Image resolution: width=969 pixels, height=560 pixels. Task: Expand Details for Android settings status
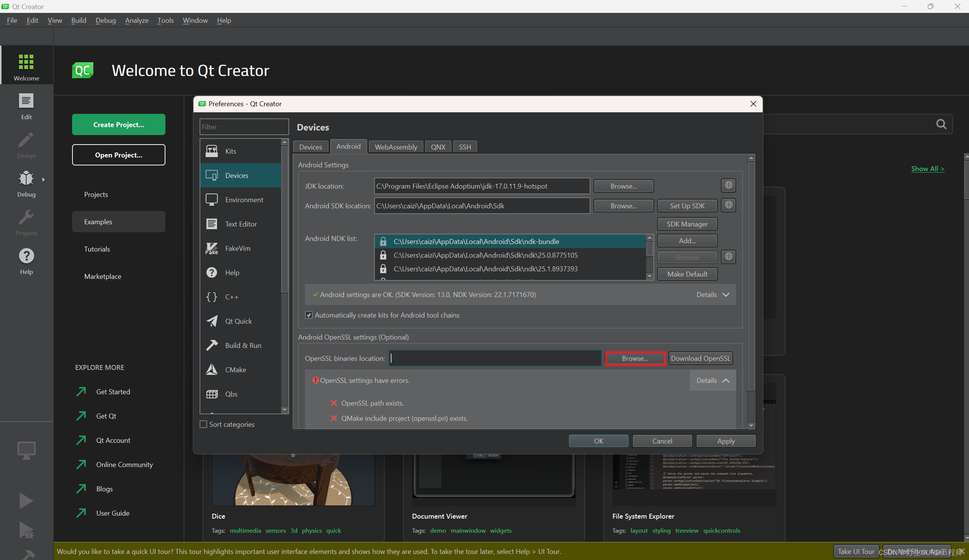(713, 295)
